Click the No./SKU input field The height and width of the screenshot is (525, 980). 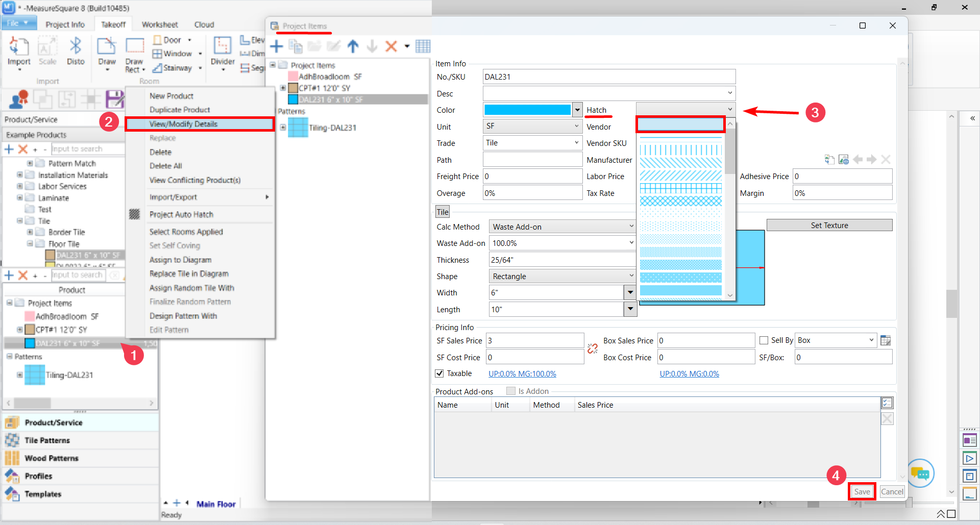[609, 77]
